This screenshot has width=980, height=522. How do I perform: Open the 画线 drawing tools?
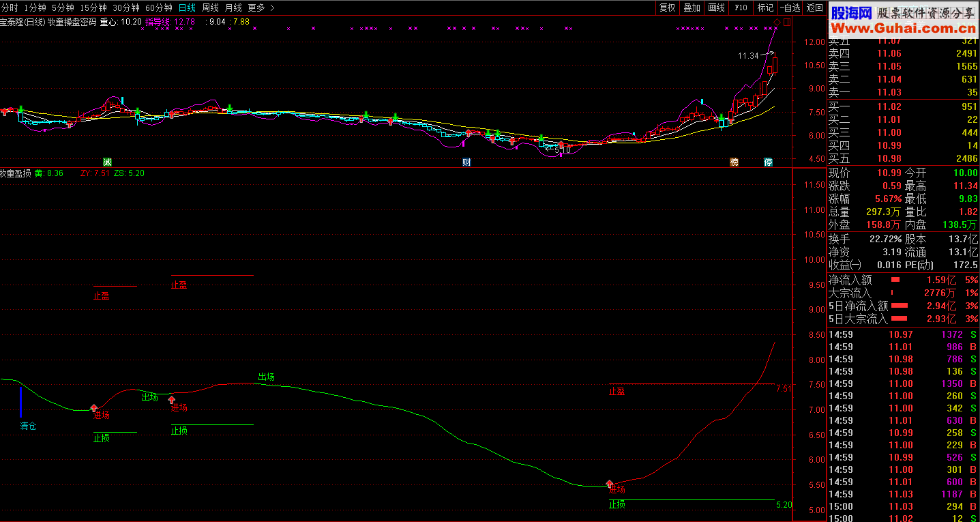(716, 8)
